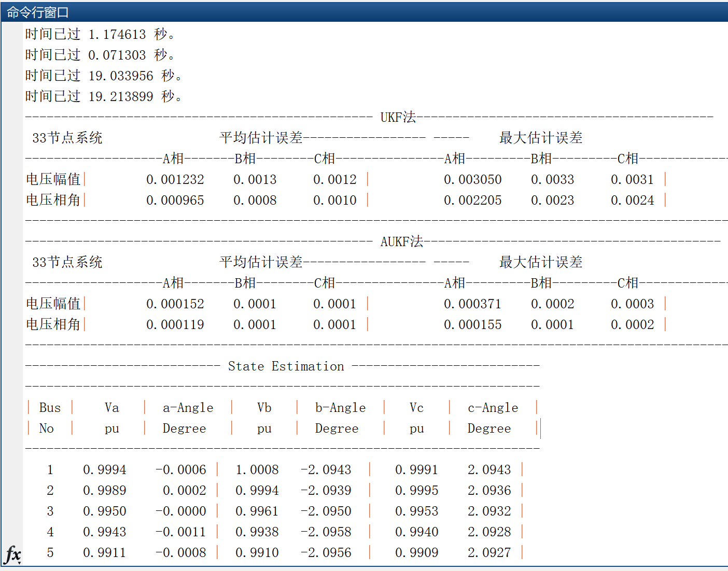728x571 pixels.
Task: Click bus 2 Va value 0.9989
Action: click(x=105, y=491)
